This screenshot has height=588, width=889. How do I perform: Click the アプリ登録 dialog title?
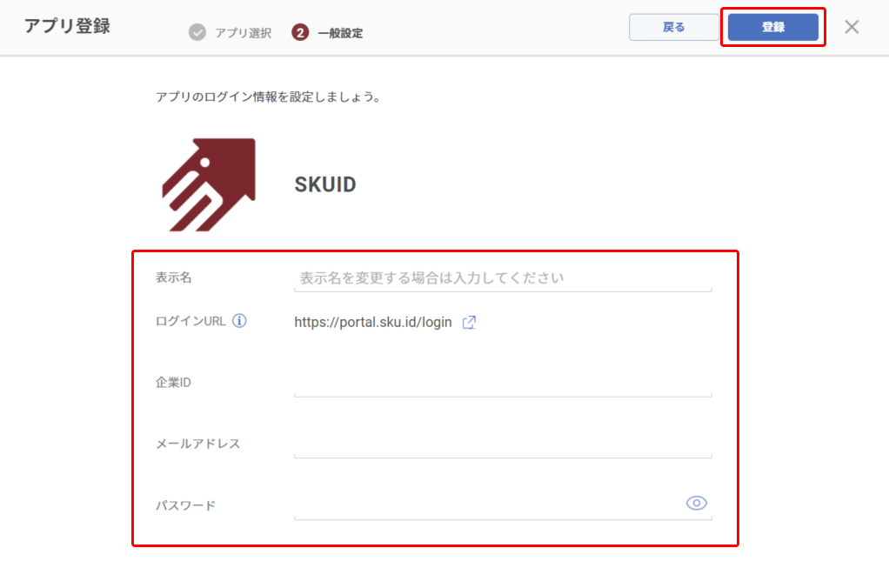68,26
